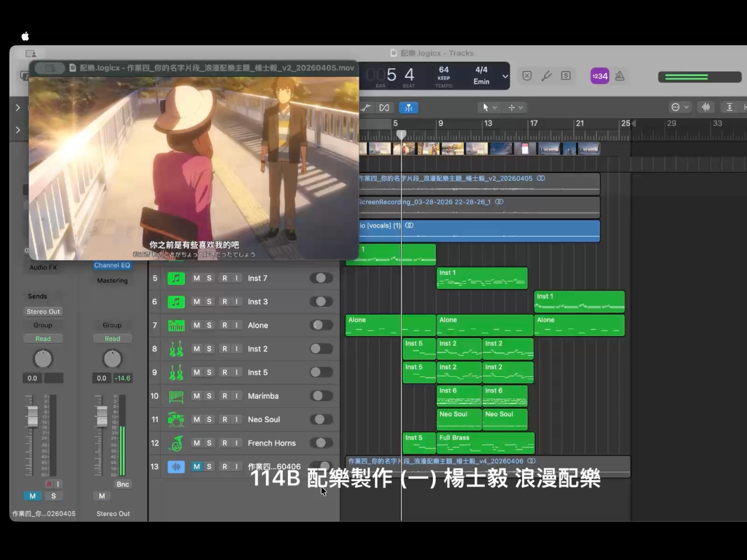Toggle the Neo Soul track on/off switch

click(321, 420)
